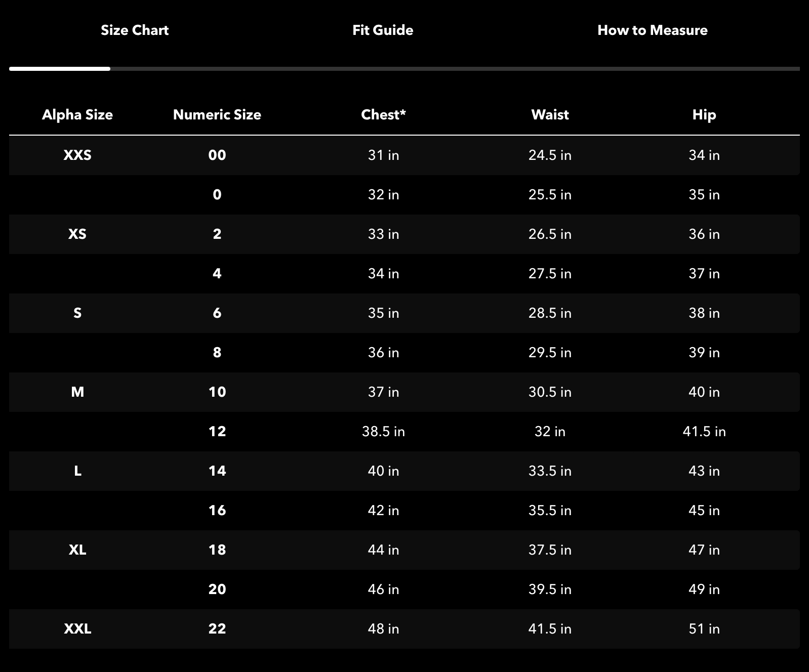Click the Numeric Size column header
The image size is (809, 672).
(x=217, y=115)
